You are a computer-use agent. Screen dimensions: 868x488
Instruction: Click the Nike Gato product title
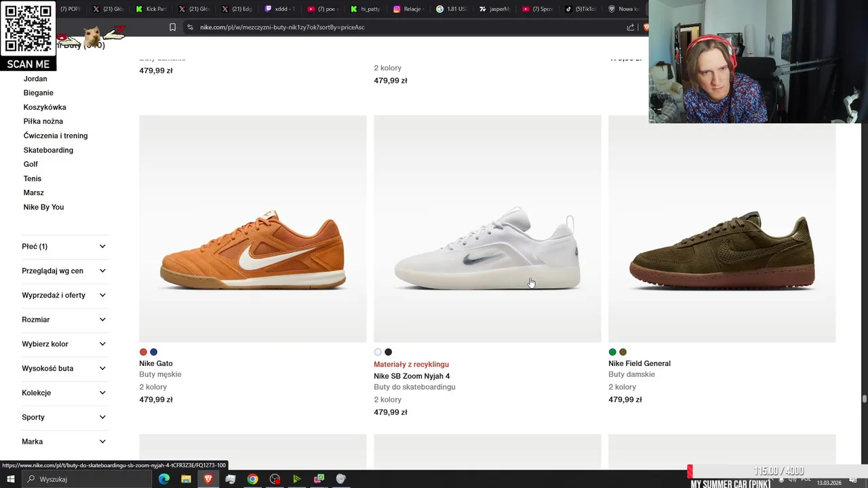point(156,363)
